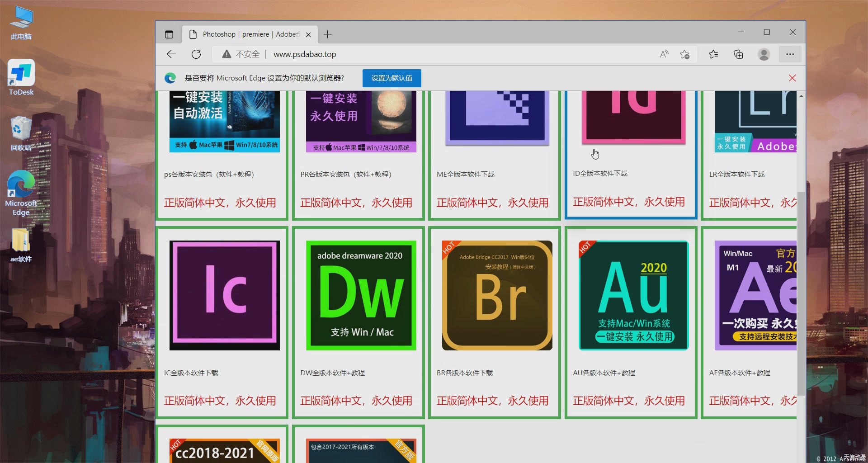
Task: Select the ToDesk desktop shortcut
Action: (21, 77)
